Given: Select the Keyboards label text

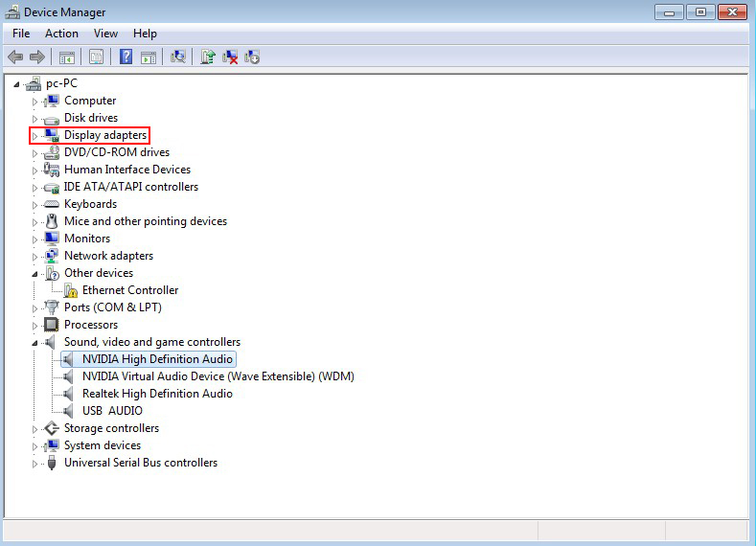Looking at the screenshot, I should tap(90, 204).
